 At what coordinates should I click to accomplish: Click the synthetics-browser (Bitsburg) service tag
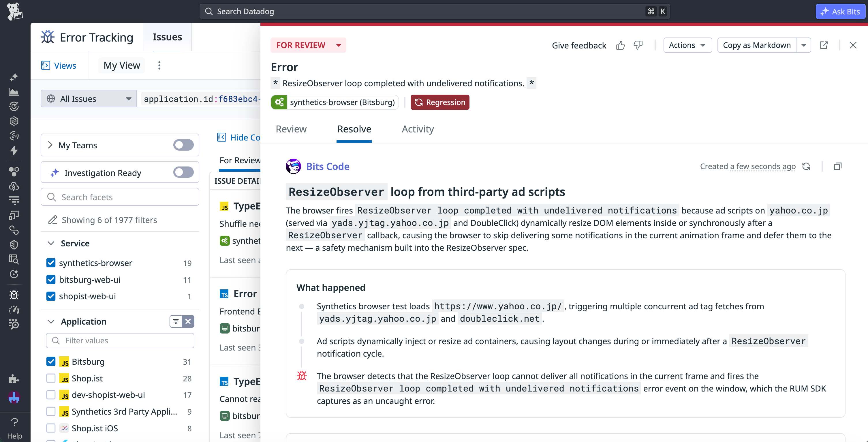335,102
